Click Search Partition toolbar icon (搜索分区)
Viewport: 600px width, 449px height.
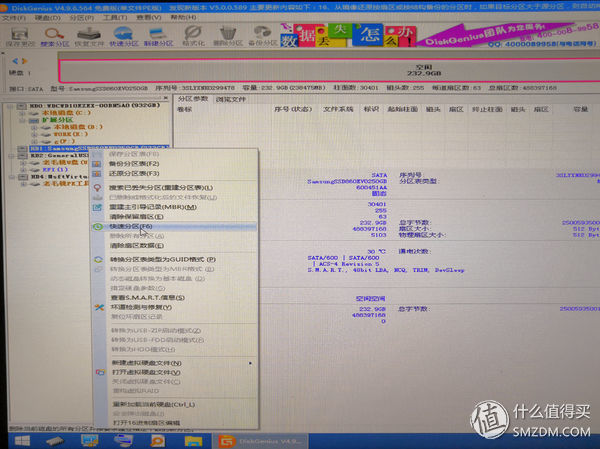54,37
